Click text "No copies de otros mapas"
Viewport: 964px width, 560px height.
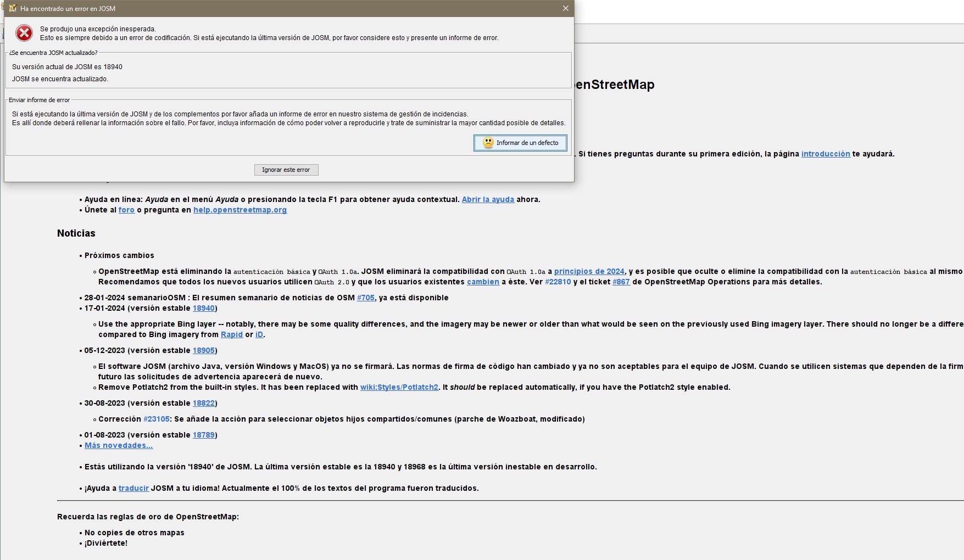[135, 533]
